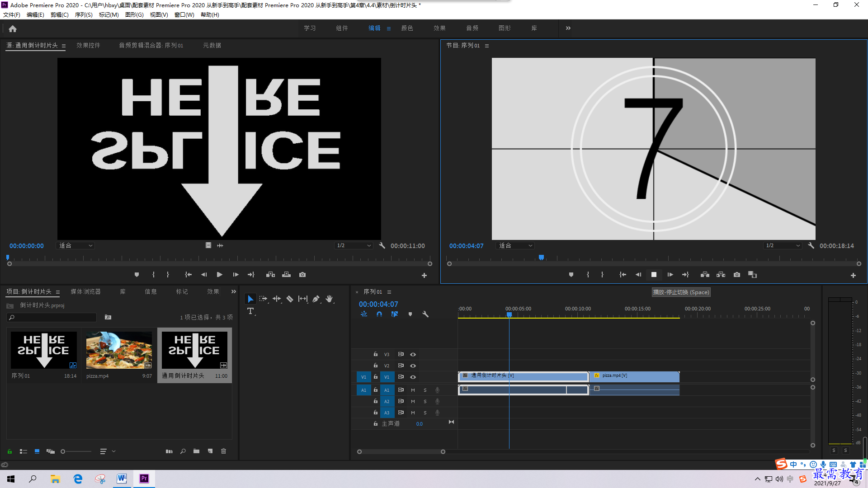The width and height of the screenshot is (868, 488).
Task: Mute track A1
Action: pyautogui.click(x=413, y=390)
